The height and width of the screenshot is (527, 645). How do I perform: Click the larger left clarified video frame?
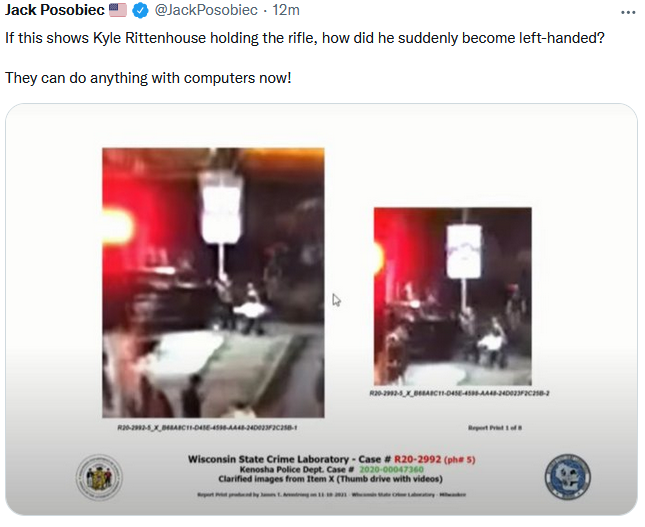pos(213,283)
